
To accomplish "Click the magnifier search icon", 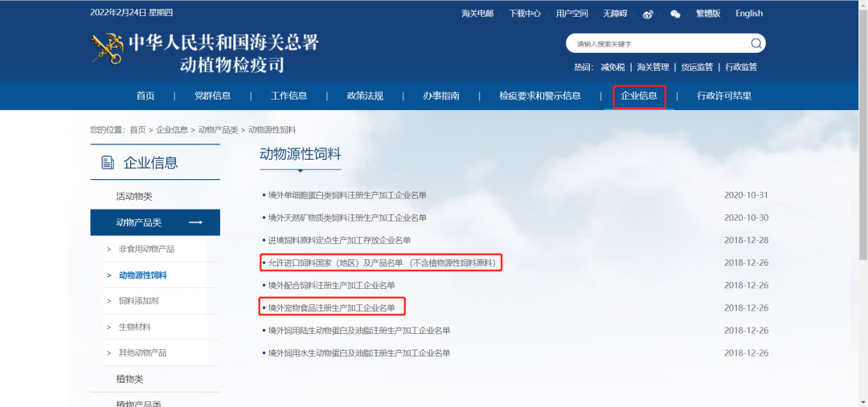I will [755, 43].
